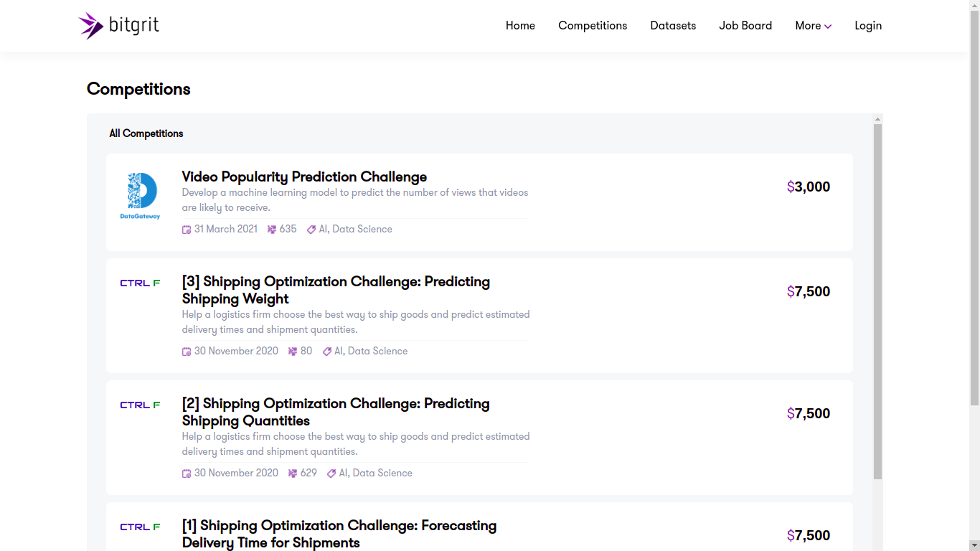980x551 pixels.
Task: Open the Home nav item
Action: point(520,26)
